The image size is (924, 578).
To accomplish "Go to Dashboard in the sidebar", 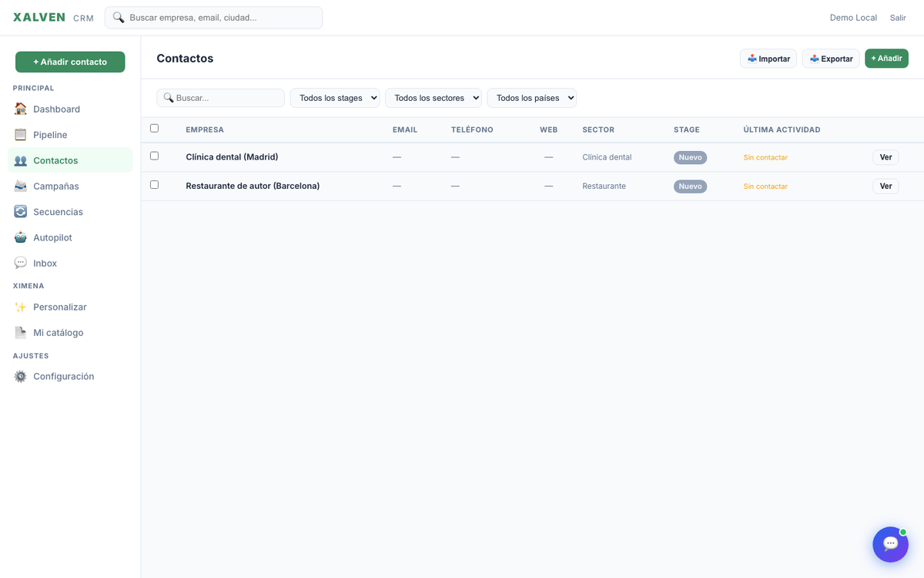I will [x=70, y=109].
